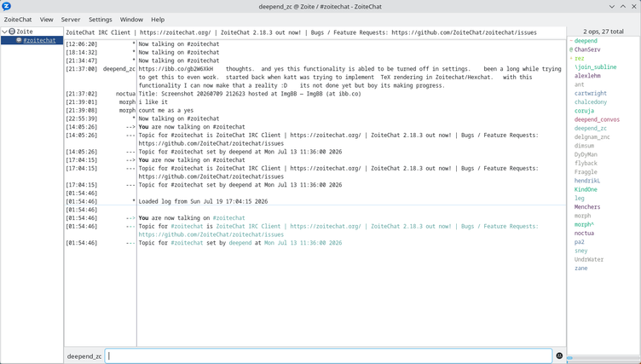Open the Settings menu
641x364 pixels.
click(101, 20)
